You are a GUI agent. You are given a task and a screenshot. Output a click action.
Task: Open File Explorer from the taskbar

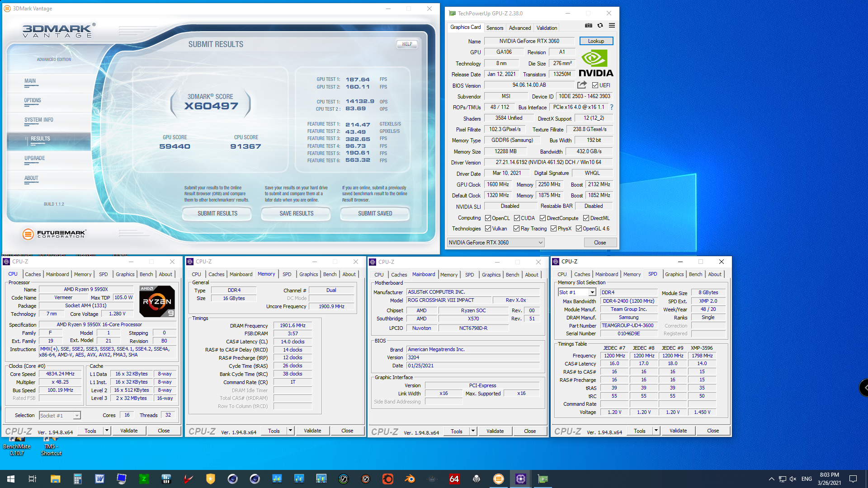click(55, 479)
